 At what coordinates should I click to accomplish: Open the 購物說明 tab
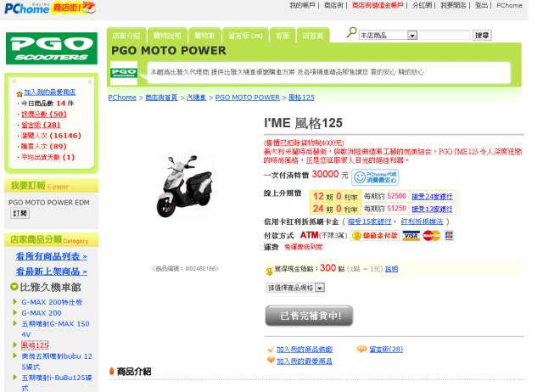click(168, 36)
